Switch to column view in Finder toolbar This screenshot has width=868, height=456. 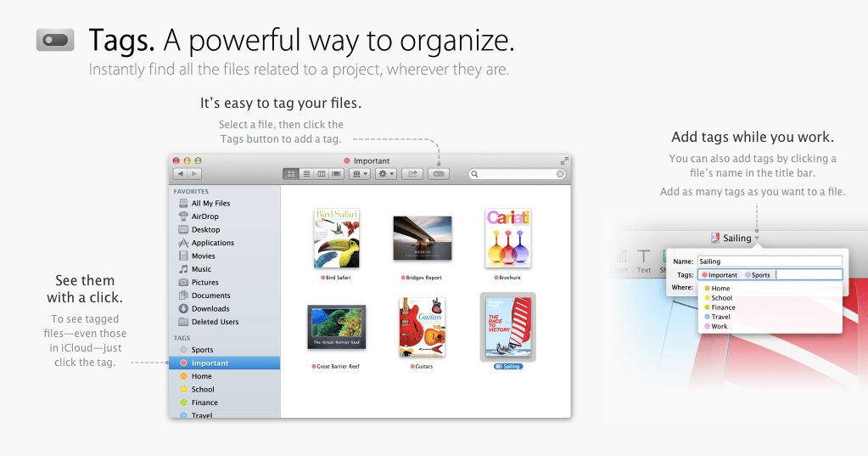pyautogui.click(x=321, y=174)
